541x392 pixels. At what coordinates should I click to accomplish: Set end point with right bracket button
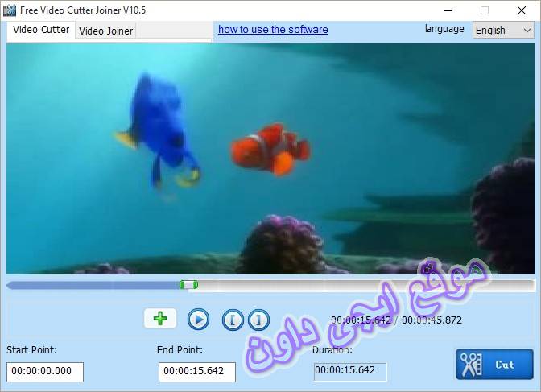click(x=258, y=320)
